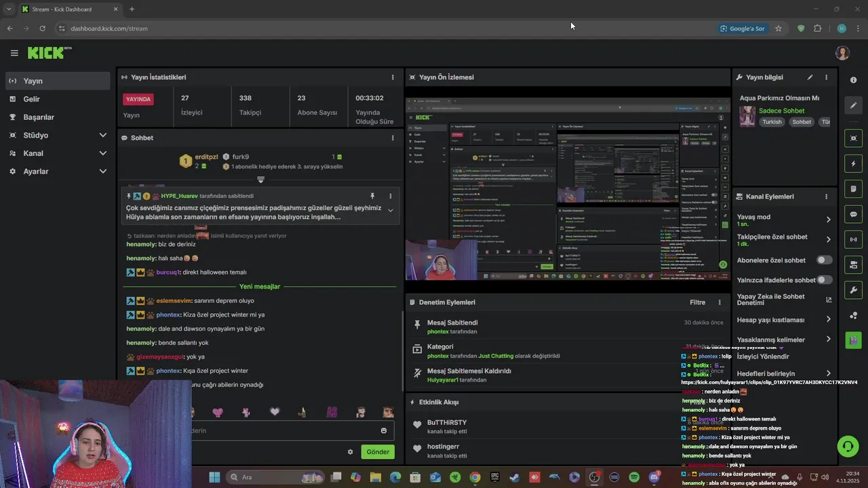Screen dimensions: 868x488
Task: Open Spotify from the taskbar
Action: [634, 477]
